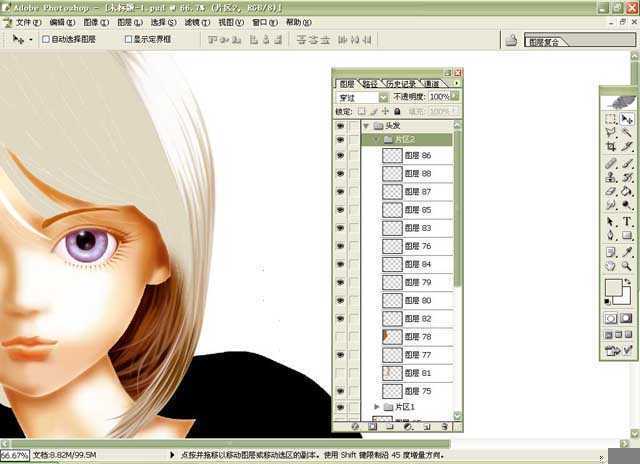This screenshot has height=464, width=640.
Task: Select the Smudge tool
Action: point(611,204)
